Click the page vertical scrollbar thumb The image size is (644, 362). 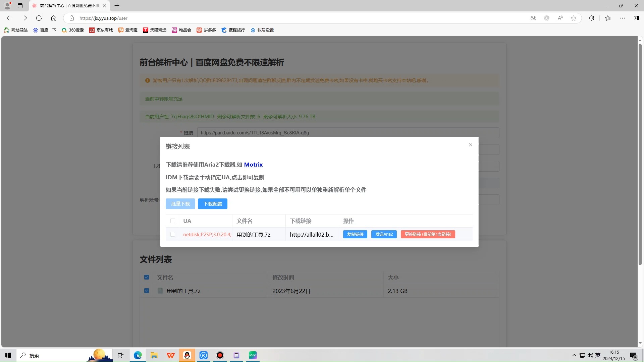[640, 154]
